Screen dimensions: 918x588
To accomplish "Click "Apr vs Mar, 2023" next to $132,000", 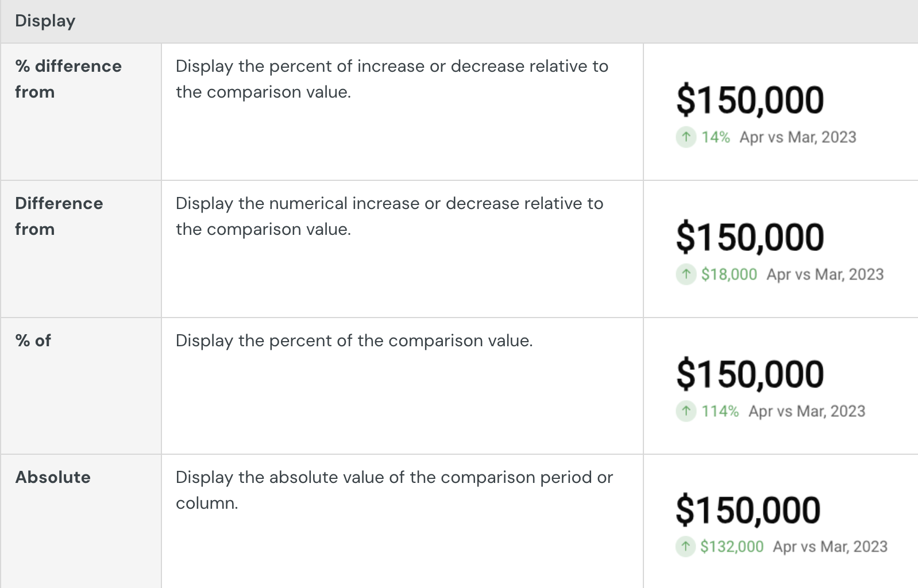I will tap(830, 547).
